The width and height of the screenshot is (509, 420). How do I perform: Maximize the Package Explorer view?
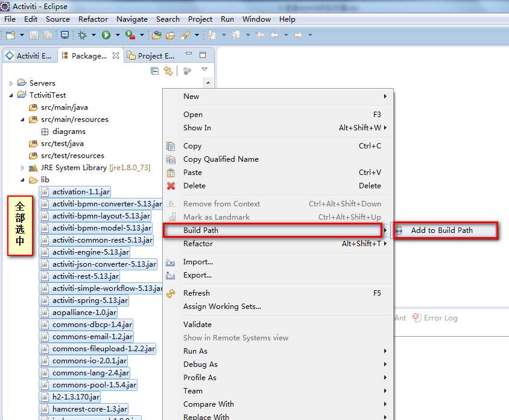[203, 54]
